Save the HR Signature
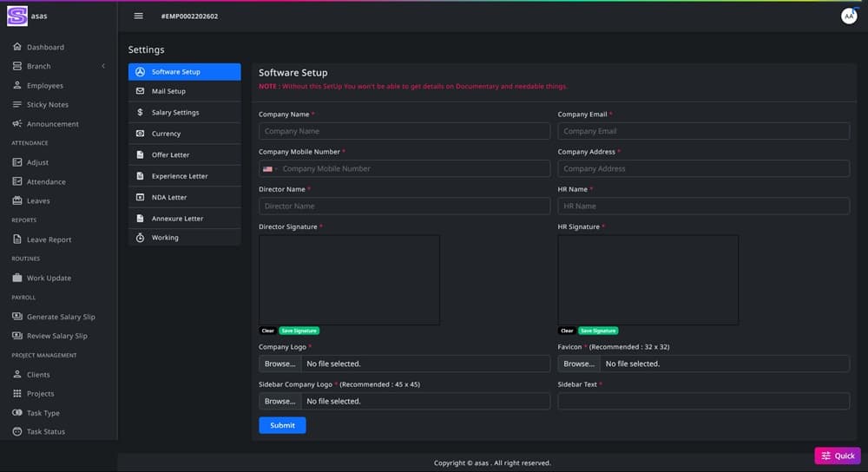 [x=598, y=331]
